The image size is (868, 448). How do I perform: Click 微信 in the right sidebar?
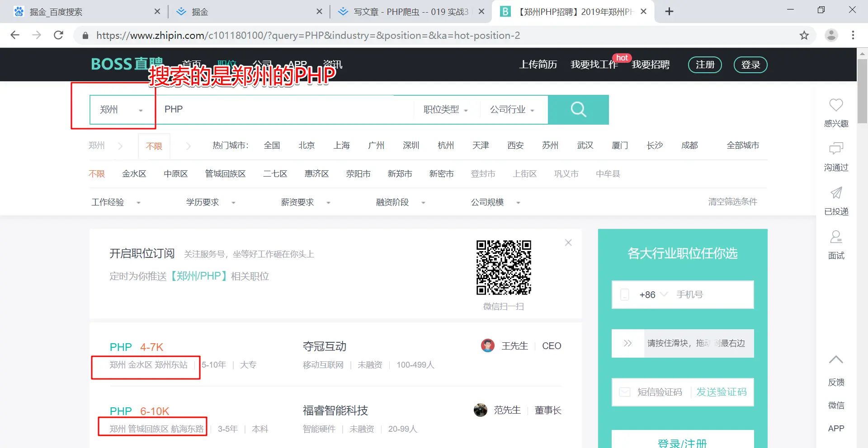(x=836, y=405)
